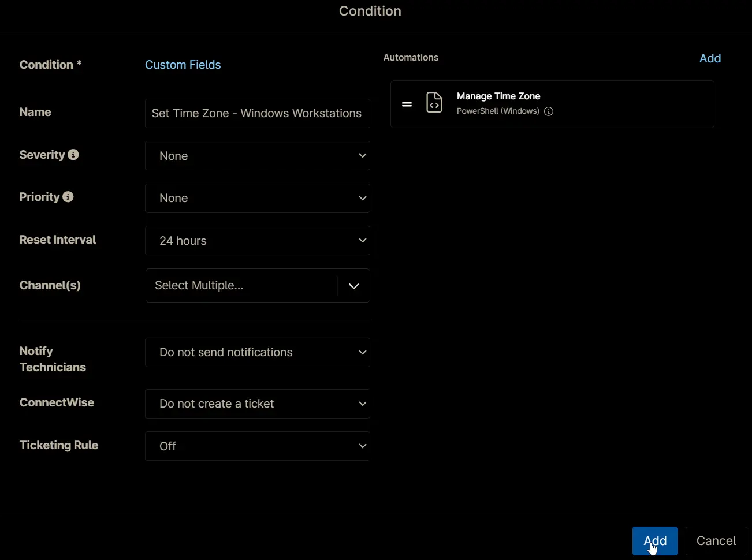Click the Channel(s) label

[x=50, y=285]
